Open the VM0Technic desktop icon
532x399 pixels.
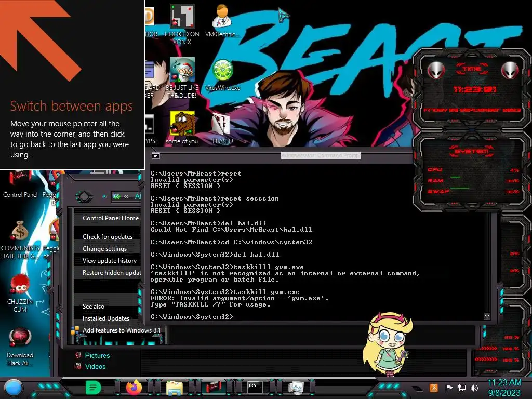point(222,20)
